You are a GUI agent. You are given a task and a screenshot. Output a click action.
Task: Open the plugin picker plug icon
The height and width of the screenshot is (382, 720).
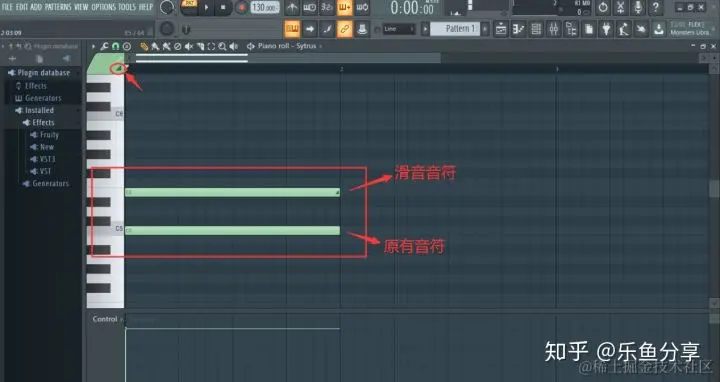tap(606, 29)
